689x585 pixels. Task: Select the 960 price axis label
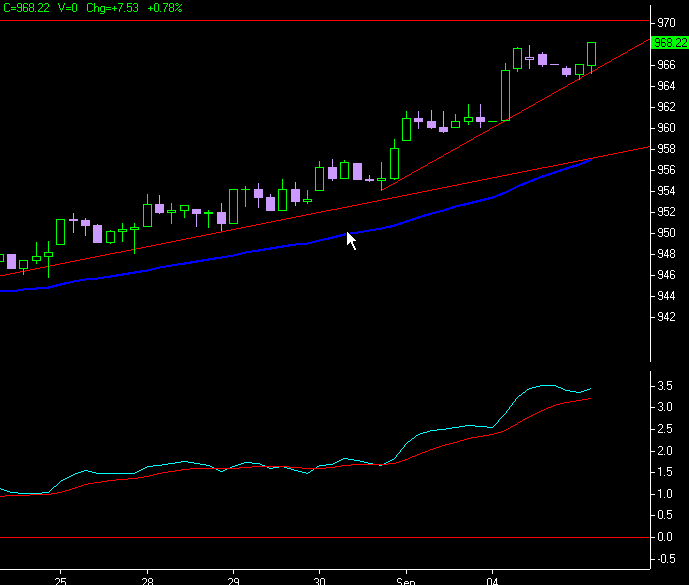tap(666, 128)
